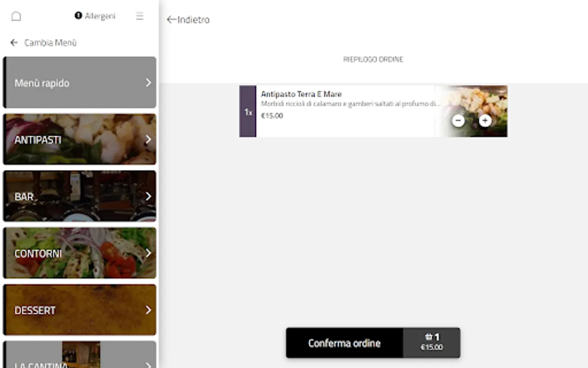588x368 pixels.
Task: Click the 1x quantity label
Action: point(248,112)
